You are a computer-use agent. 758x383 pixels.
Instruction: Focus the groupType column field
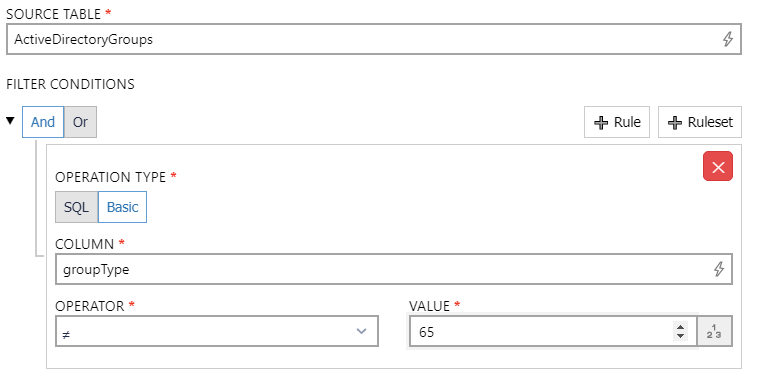point(394,269)
